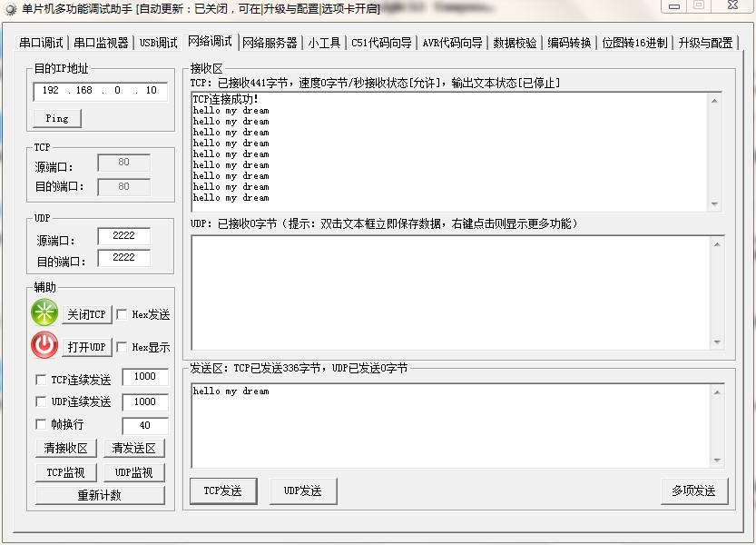The width and height of the screenshot is (756, 545).
Task: Open TCP monitor via TCP监视 button
Action: [64, 471]
